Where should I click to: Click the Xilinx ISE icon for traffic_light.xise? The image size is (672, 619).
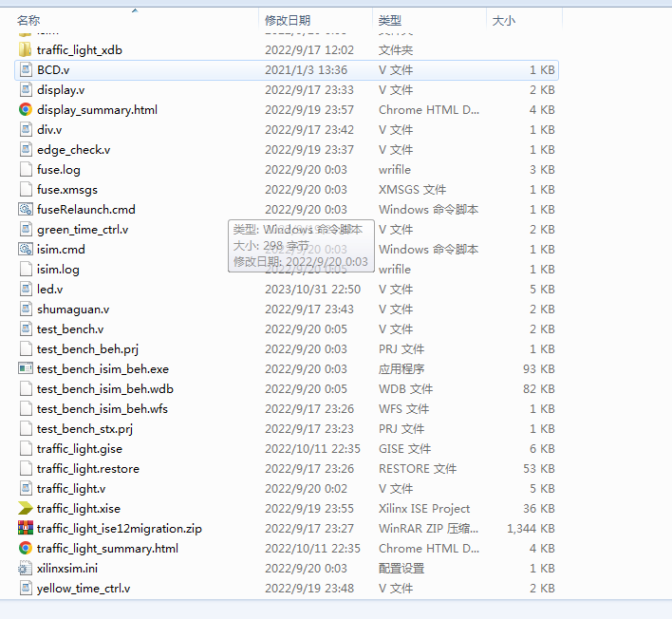click(x=26, y=508)
